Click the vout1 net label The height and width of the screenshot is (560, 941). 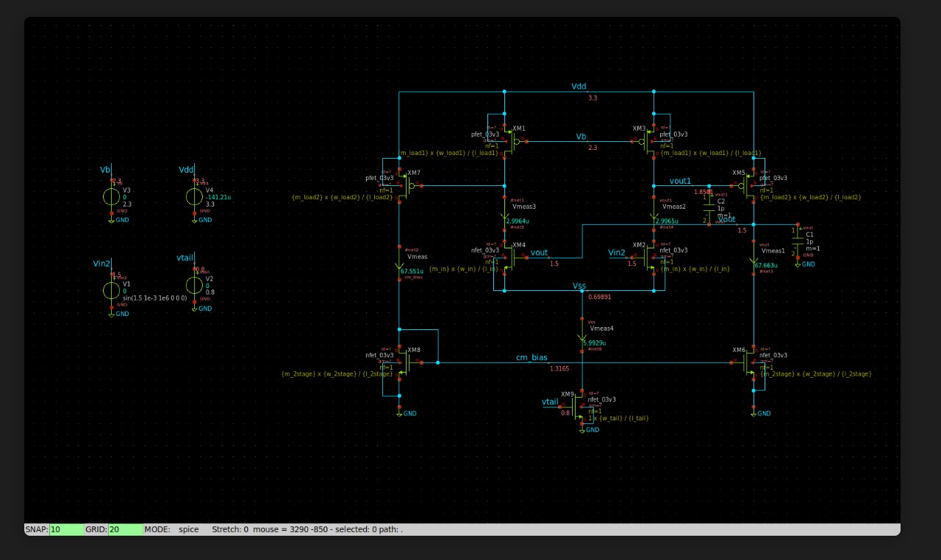[680, 181]
